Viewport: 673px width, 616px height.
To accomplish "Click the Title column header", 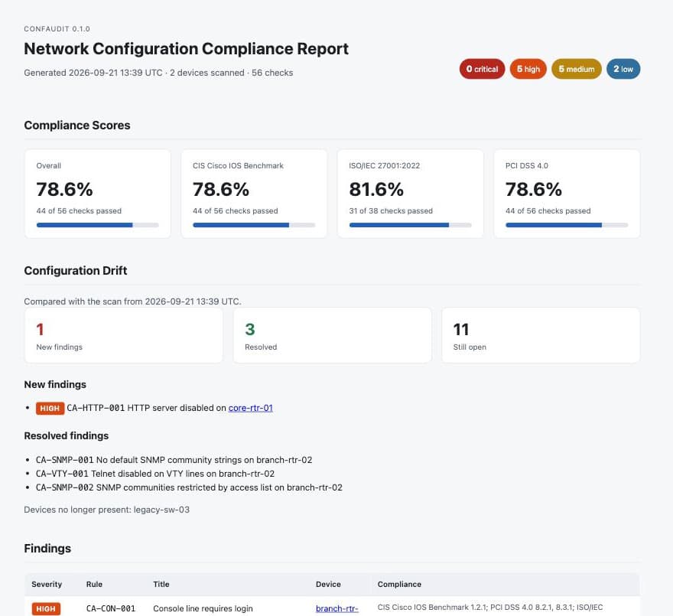I will [161, 584].
